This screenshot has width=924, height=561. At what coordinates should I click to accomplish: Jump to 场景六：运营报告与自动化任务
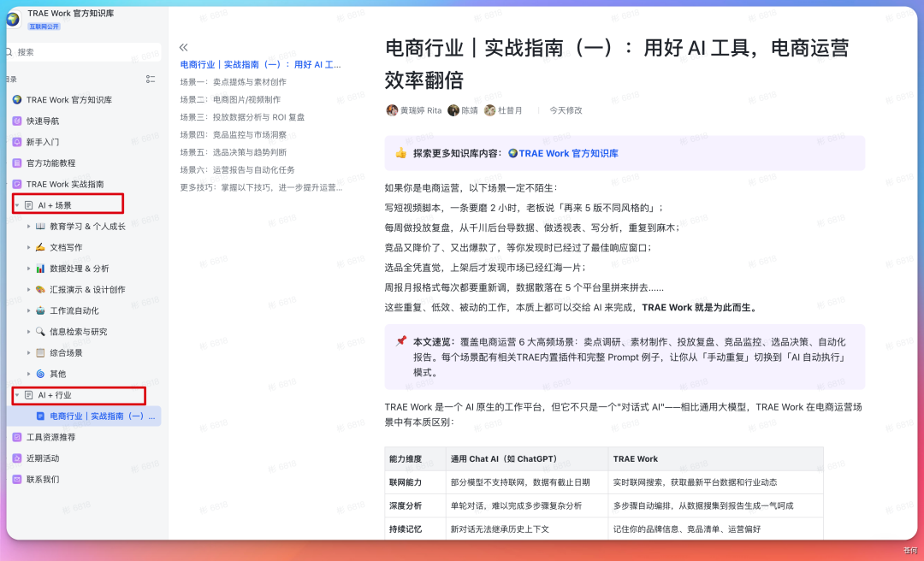point(238,169)
